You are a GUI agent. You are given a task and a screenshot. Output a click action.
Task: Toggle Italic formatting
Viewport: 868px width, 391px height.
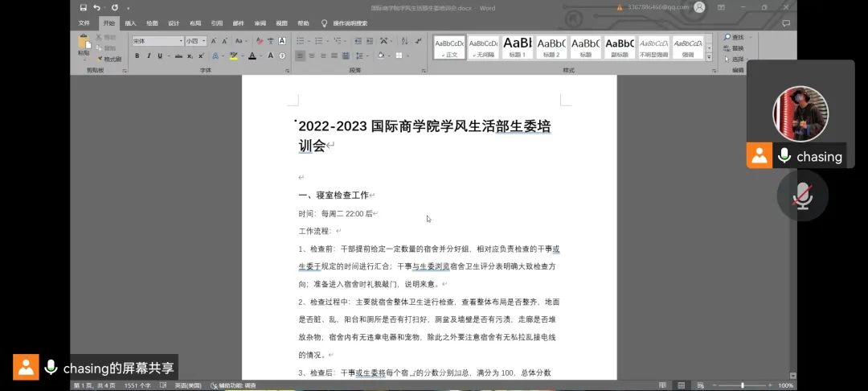tap(148, 56)
